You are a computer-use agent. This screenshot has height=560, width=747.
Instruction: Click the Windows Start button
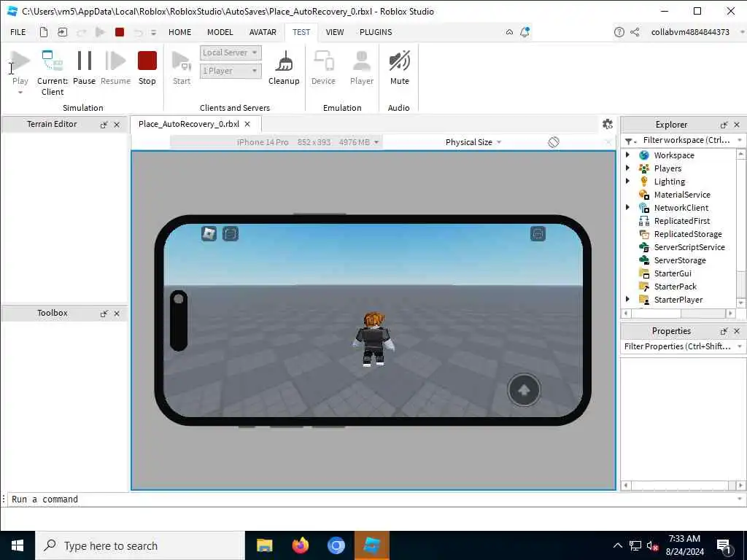[18, 545]
